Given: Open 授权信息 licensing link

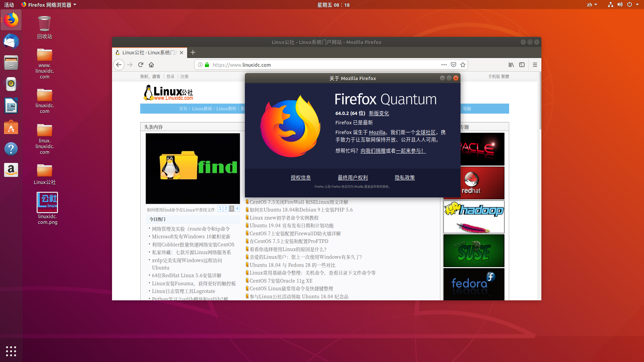Looking at the screenshot, I should point(301,178).
